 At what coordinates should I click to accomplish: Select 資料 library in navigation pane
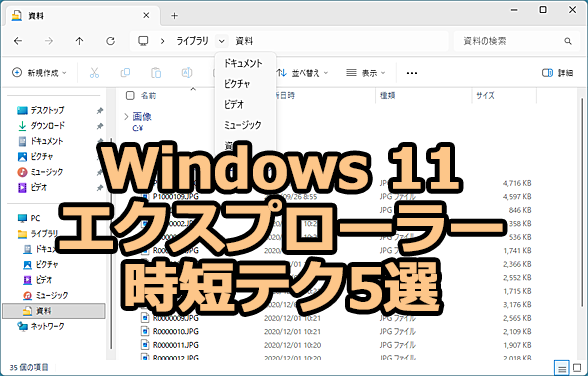click(54, 311)
